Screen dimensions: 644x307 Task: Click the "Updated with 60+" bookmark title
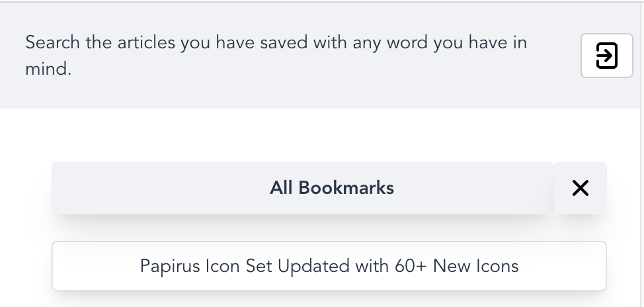(x=329, y=267)
